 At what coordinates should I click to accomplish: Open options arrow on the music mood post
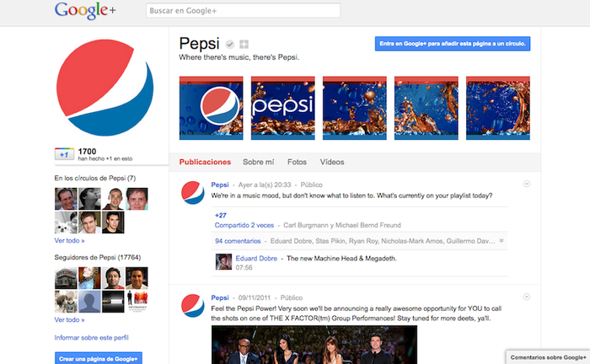[527, 184]
